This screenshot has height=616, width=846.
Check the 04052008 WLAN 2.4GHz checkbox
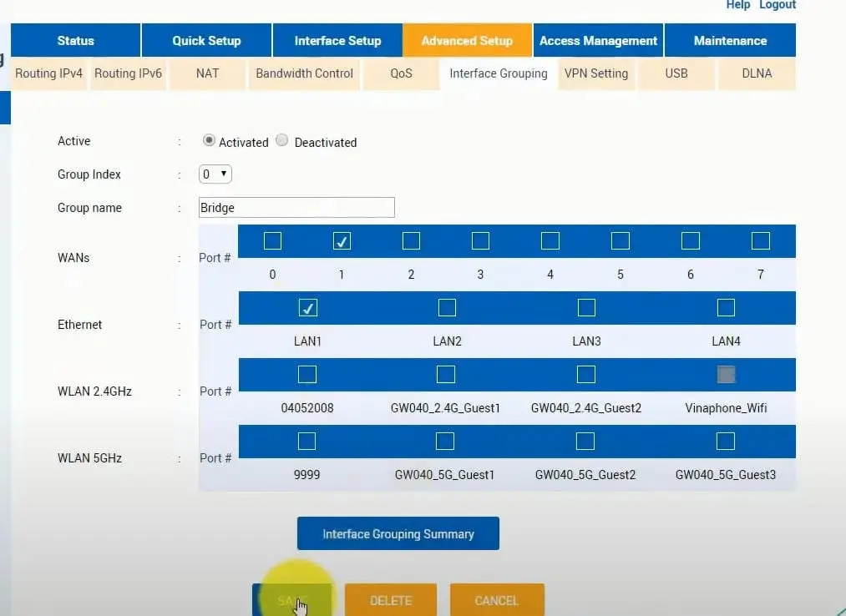[307, 374]
